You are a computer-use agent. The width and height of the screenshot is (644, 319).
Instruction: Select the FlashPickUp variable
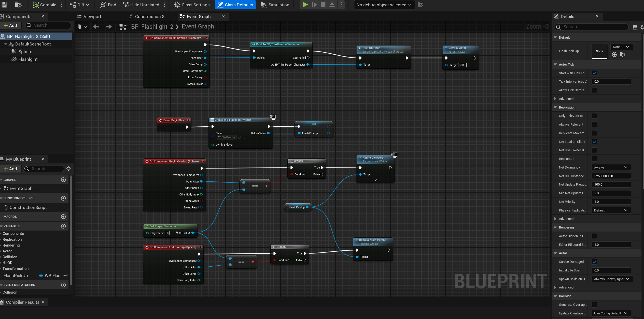(16, 276)
